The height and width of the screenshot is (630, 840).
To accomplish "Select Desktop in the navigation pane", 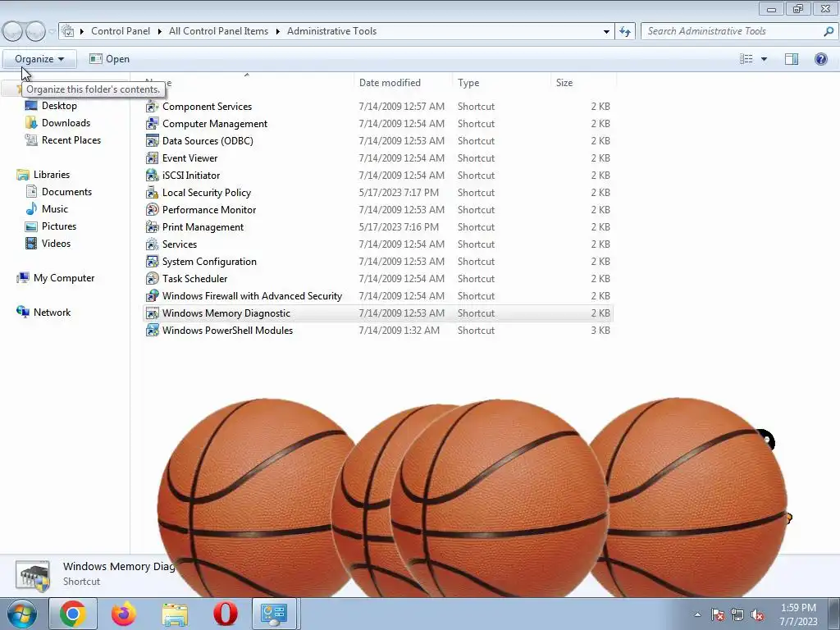I will click(59, 106).
